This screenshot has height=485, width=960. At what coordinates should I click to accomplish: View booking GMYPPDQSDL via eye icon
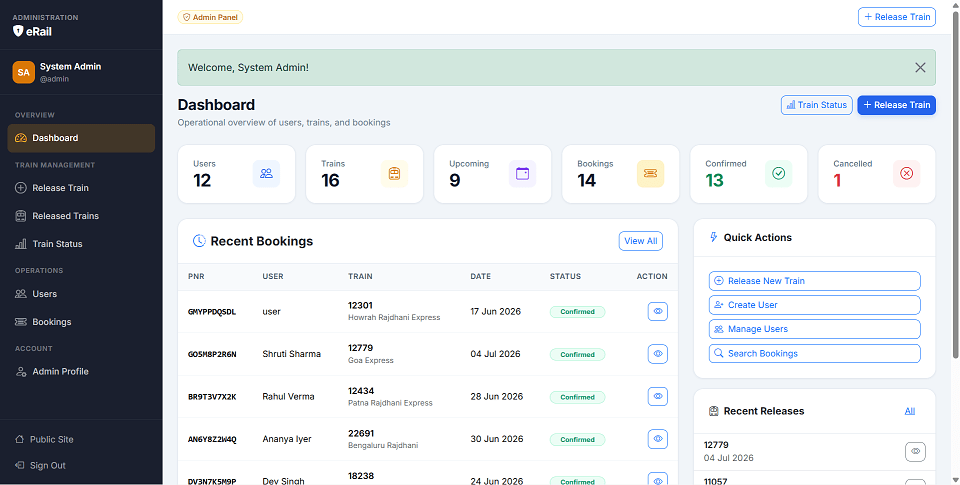click(x=658, y=311)
